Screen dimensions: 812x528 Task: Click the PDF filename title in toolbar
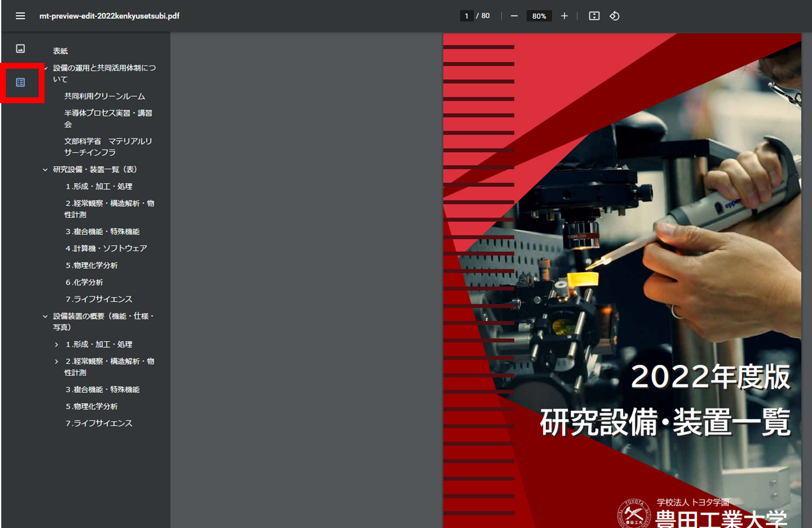pyautogui.click(x=109, y=16)
